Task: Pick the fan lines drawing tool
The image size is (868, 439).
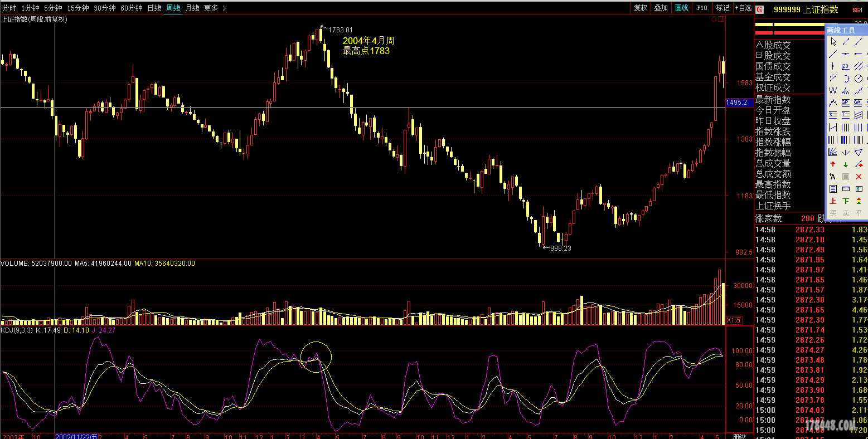Action: click(x=833, y=152)
